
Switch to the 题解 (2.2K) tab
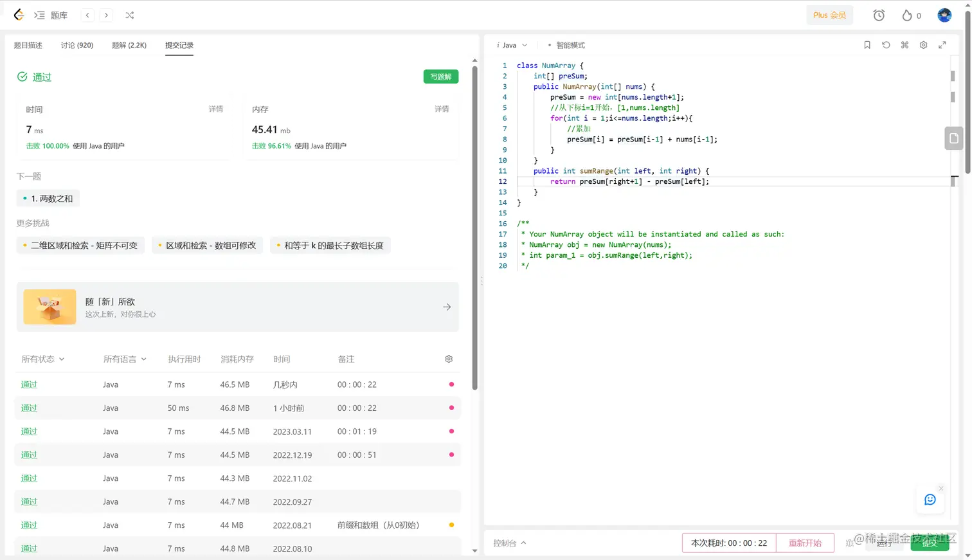click(129, 45)
